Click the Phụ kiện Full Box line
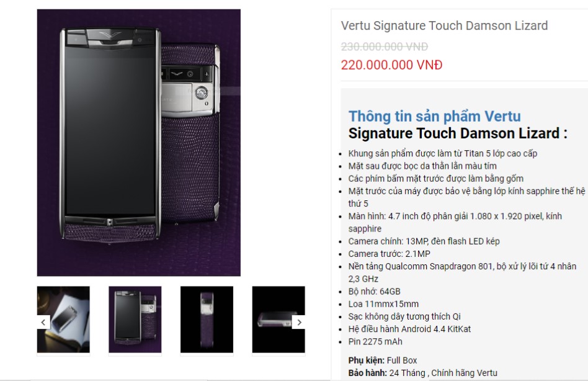The height and width of the screenshot is (381, 588). [383, 361]
